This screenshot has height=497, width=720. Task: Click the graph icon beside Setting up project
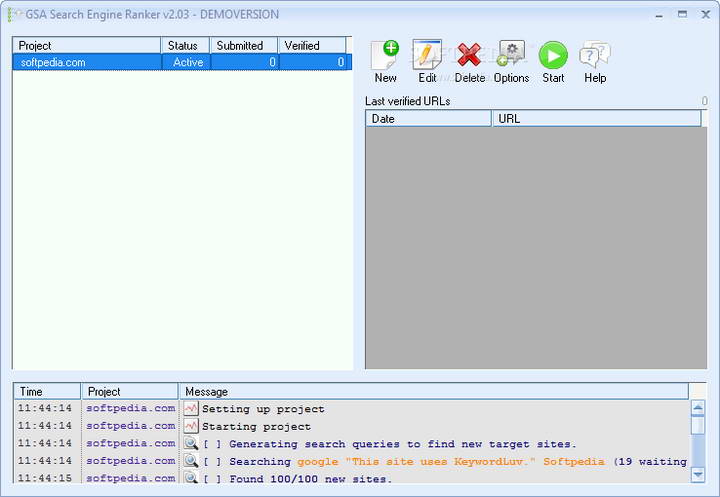click(x=191, y=408)
